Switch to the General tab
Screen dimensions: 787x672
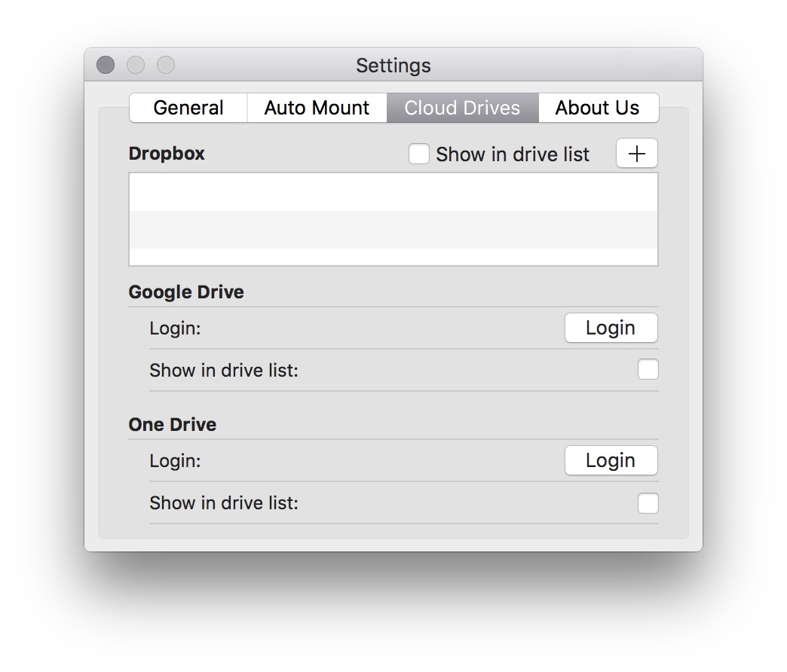(x=188, y=108)
